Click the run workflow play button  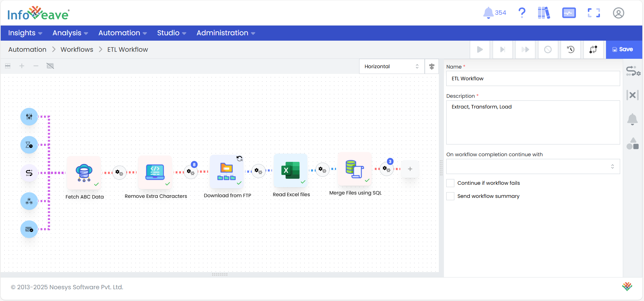480,50
